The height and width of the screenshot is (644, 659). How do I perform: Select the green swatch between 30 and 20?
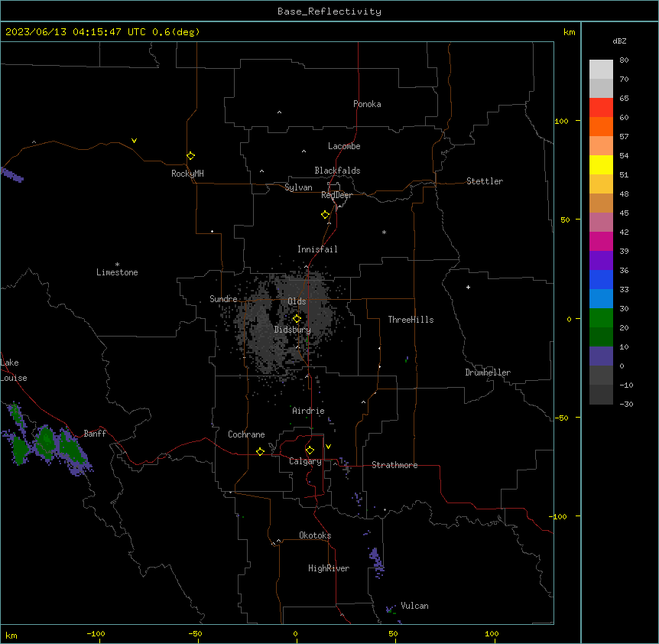[x=601, y=318]
